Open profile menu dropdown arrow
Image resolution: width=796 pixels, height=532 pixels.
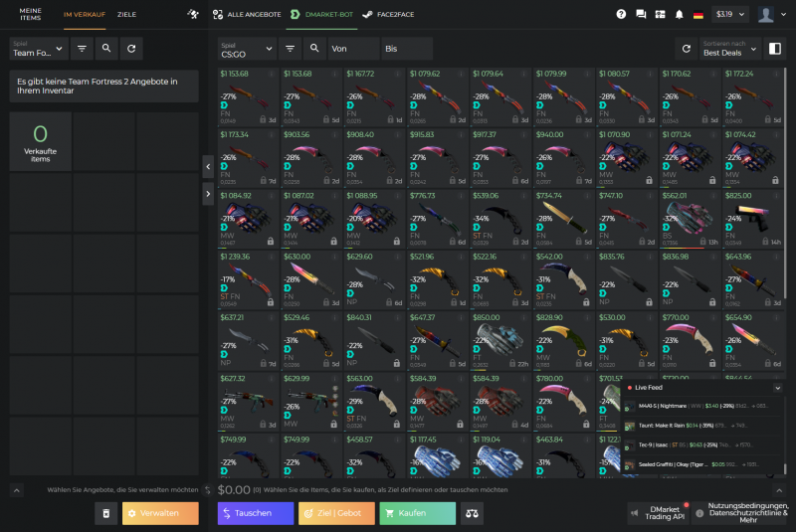point(784,14)
